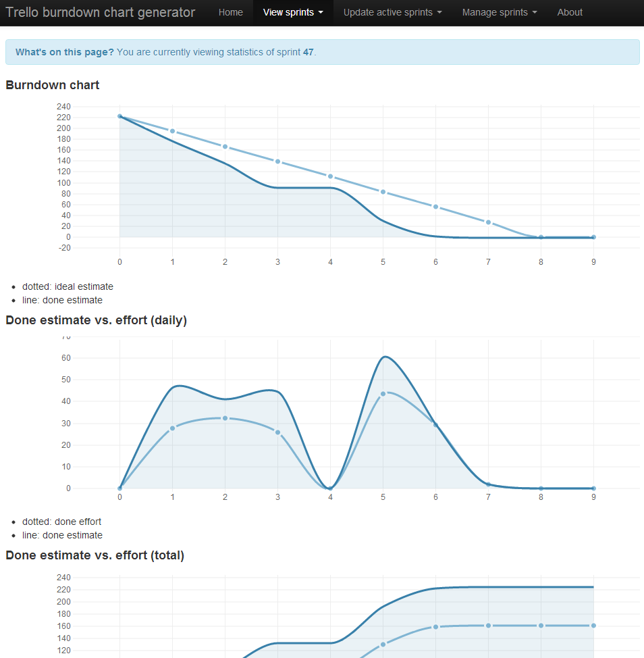644x658 pixels.
Task: Click burndown chart starting point at day 0
Action: 120,116
